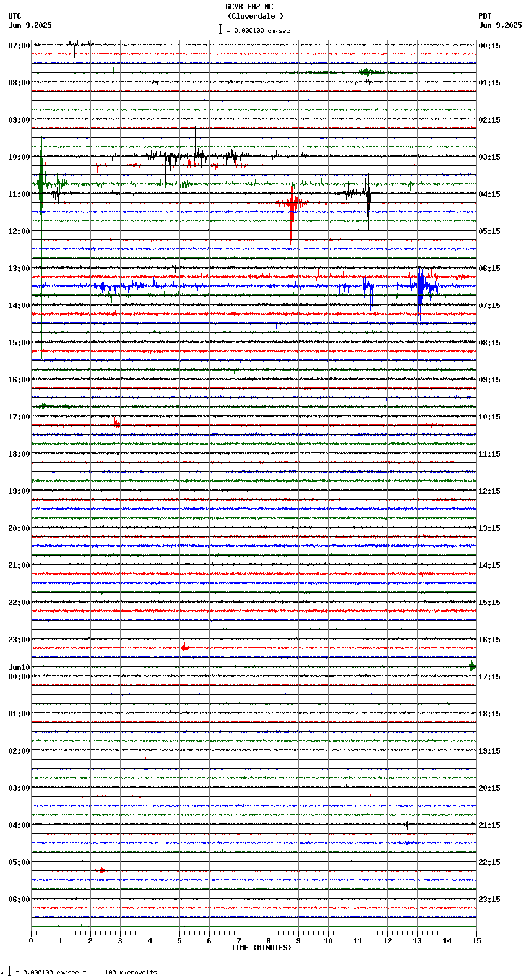This screenshot has height=980, width=526.
Task: Click the 17:00 UTC row label
Action: pyautogui.click(x=19, y=417)
